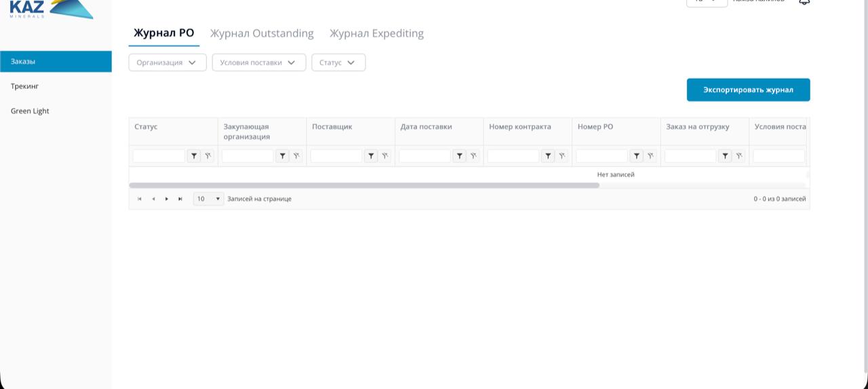Switch to the Журнал Outstanding tab
This screenshot has height=389, width=868.
pyautogui.click(x=262, y=33)
